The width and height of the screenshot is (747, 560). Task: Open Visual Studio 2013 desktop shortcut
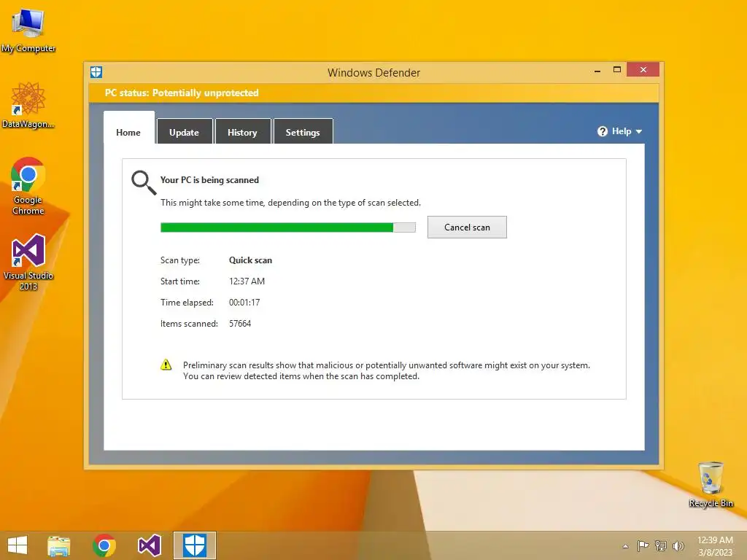tap(28, 262)
